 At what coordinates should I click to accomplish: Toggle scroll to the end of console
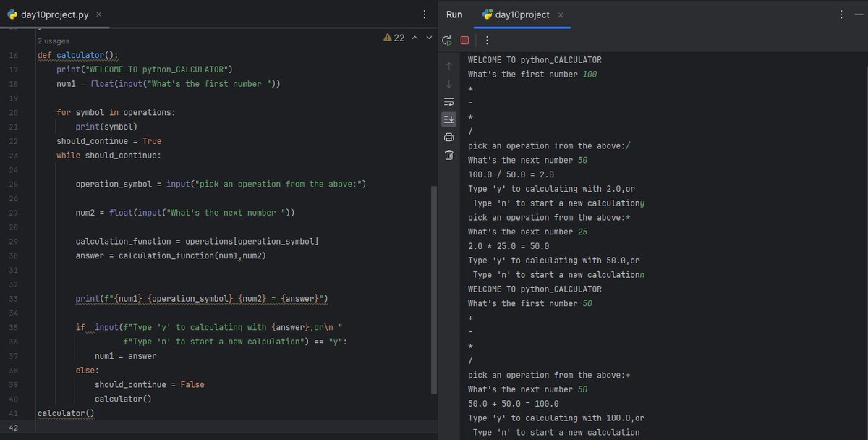448,119
